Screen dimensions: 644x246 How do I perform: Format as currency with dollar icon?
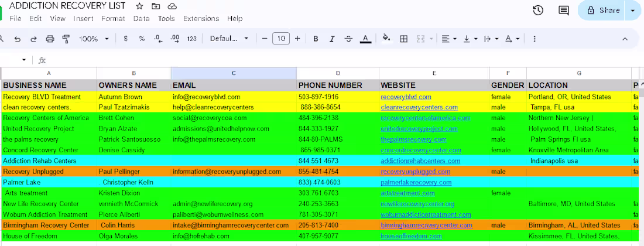pyautogui.click(x=126, y=39)
